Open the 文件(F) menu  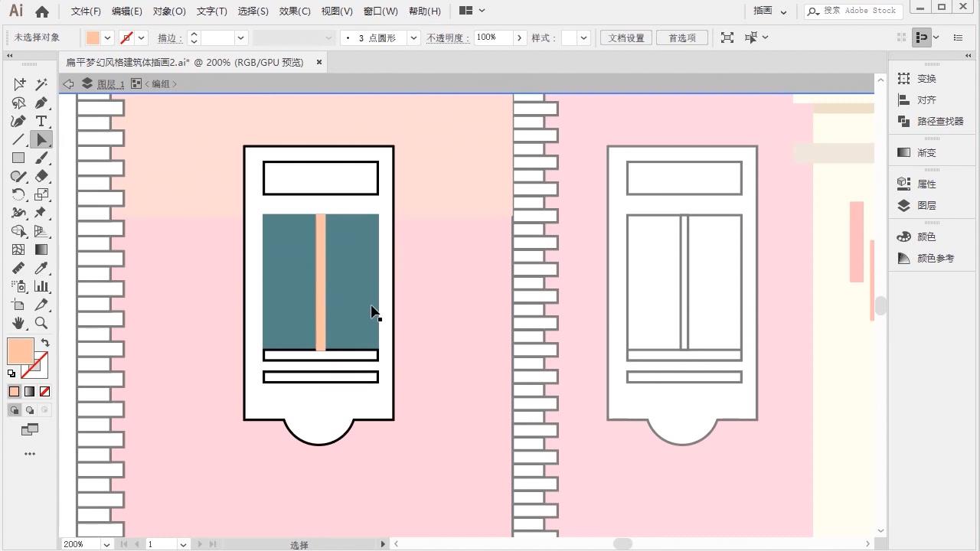click(86, 11)
